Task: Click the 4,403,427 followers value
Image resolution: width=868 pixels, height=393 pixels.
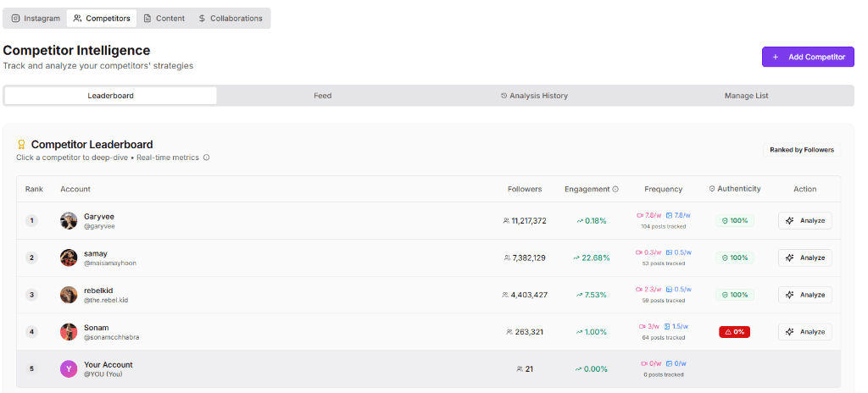Action: click(x=529, y=295)
